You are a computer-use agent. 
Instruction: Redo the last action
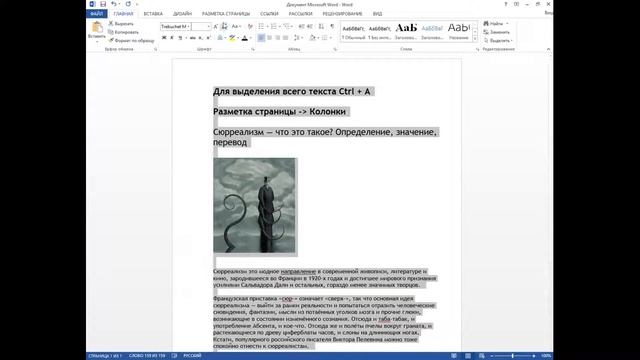(x=128, y=4)
